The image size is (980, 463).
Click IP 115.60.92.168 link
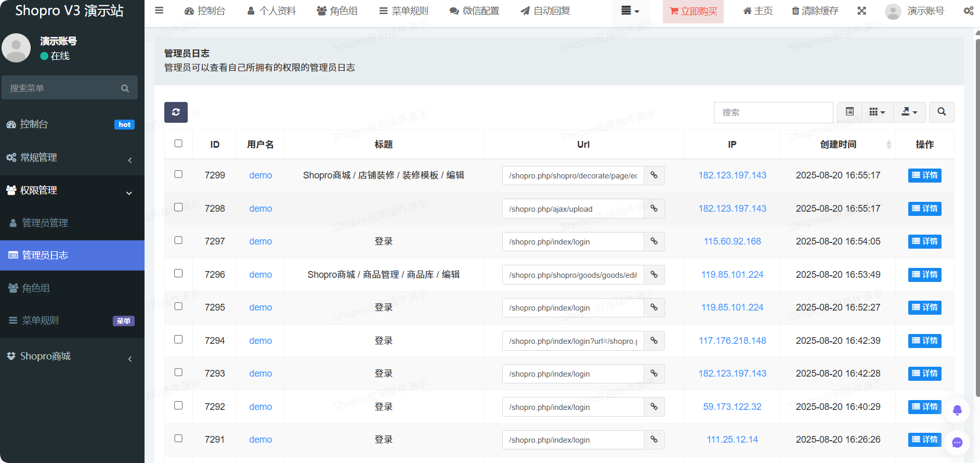(732, 241)
